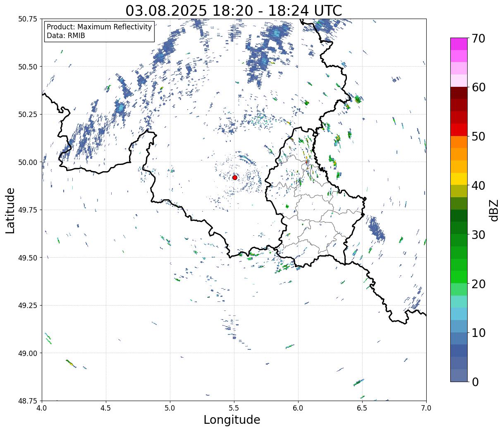Click latitude tick label 49.75
The image size is (504, 430).
pos(28,210)
